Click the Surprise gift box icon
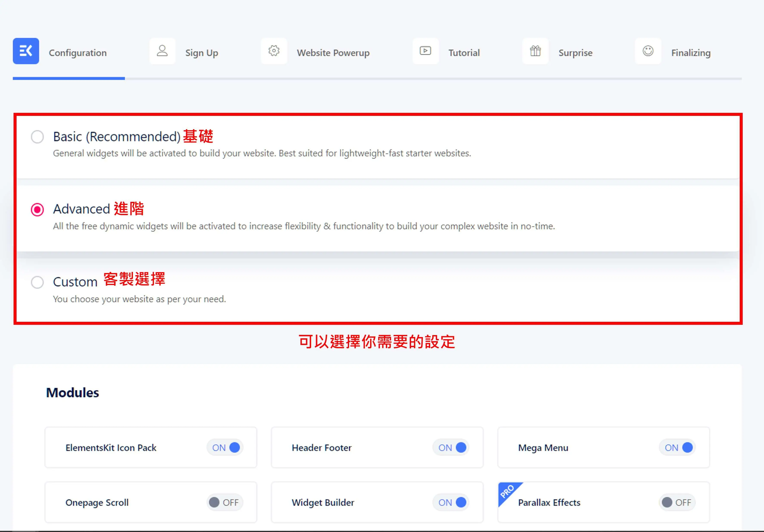Viewport: 764px width, 532px height. tap(535, 51)
